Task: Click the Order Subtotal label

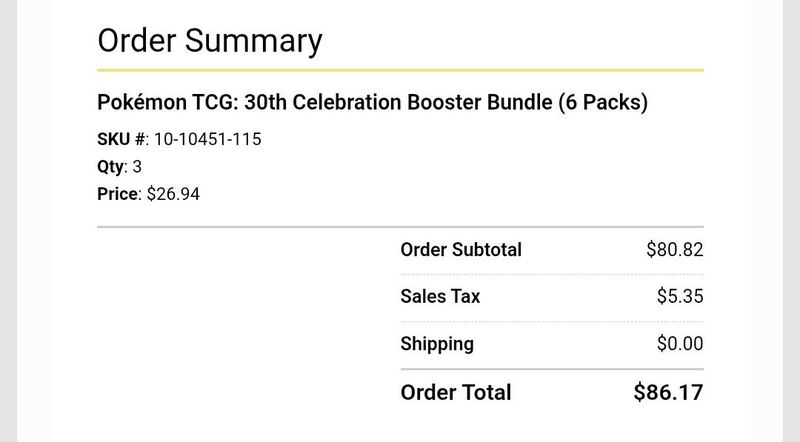Action: tap(461, 250)
